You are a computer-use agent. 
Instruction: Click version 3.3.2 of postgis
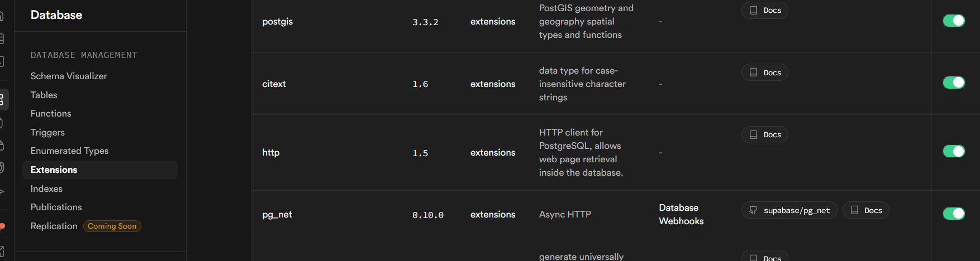click(425, 22)
